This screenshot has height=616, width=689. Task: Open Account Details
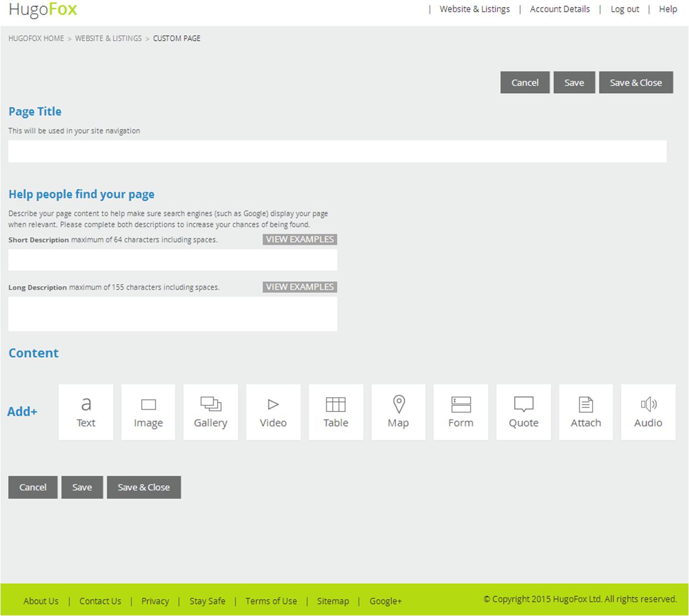[559, 9]
